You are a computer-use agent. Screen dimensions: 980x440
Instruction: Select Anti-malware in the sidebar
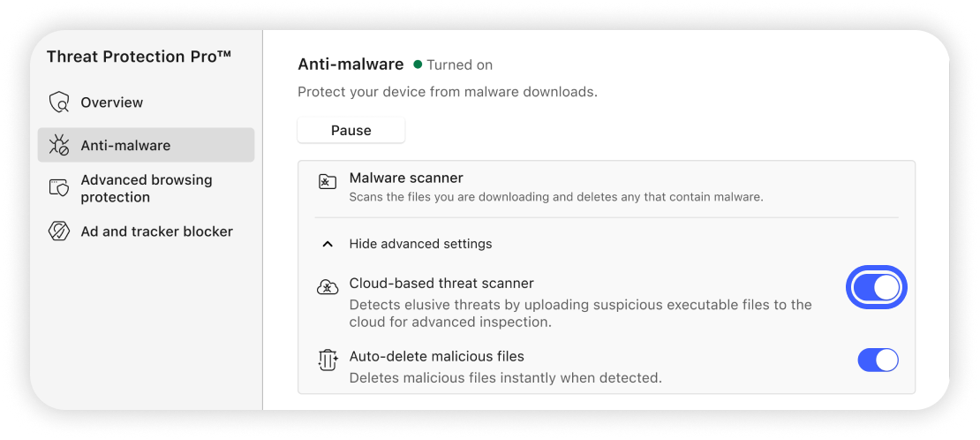coord(125,146)
